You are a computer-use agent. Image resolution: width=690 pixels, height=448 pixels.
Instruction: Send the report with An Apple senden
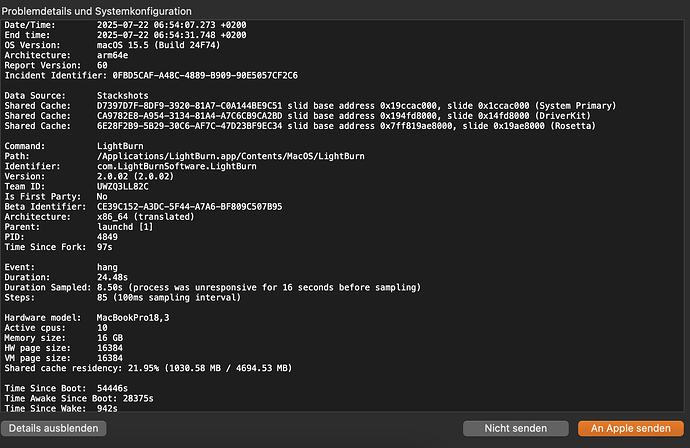[x=629, y=428]
